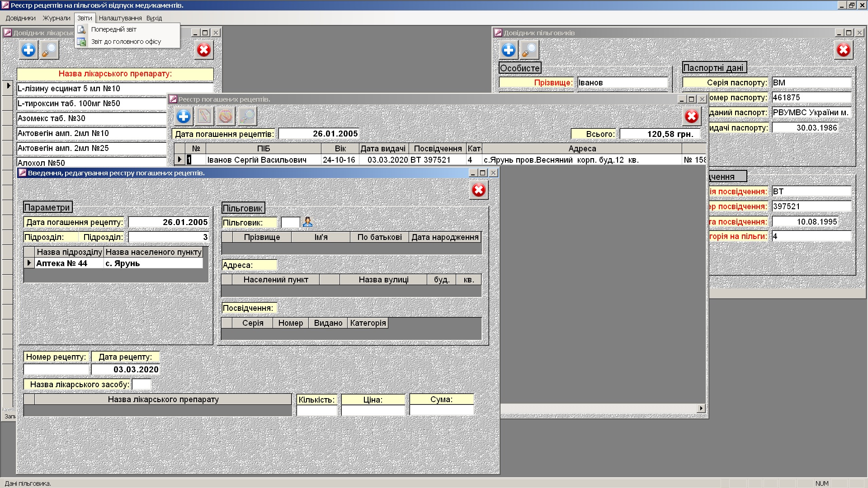Open search in Довідник лікарських window

[x=49, y=50]
